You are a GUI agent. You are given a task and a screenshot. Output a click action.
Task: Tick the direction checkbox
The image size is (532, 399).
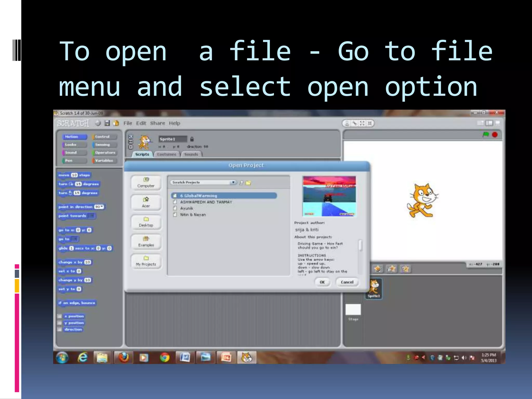[59, 329]
